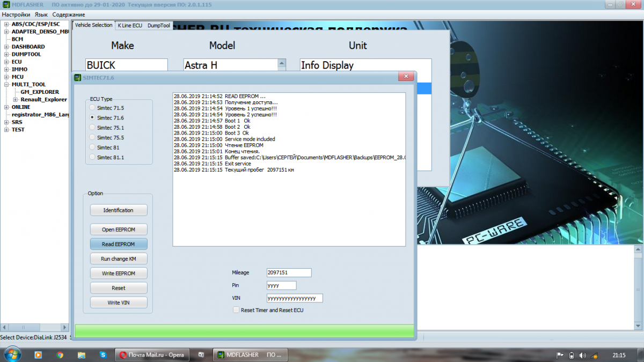Switch to the DumpTool tab
Image resolution: width=644 pixels, height=362 pixels.
159,25
